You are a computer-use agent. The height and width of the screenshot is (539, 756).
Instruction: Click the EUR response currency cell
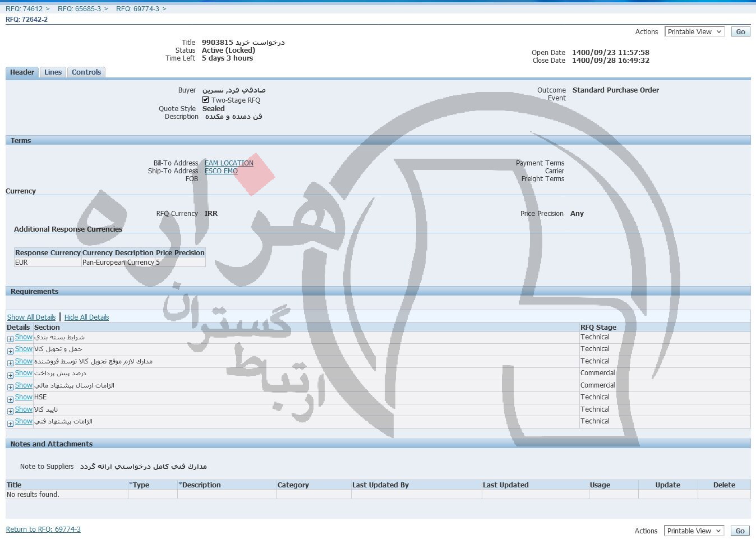click(x=48, y=262)
